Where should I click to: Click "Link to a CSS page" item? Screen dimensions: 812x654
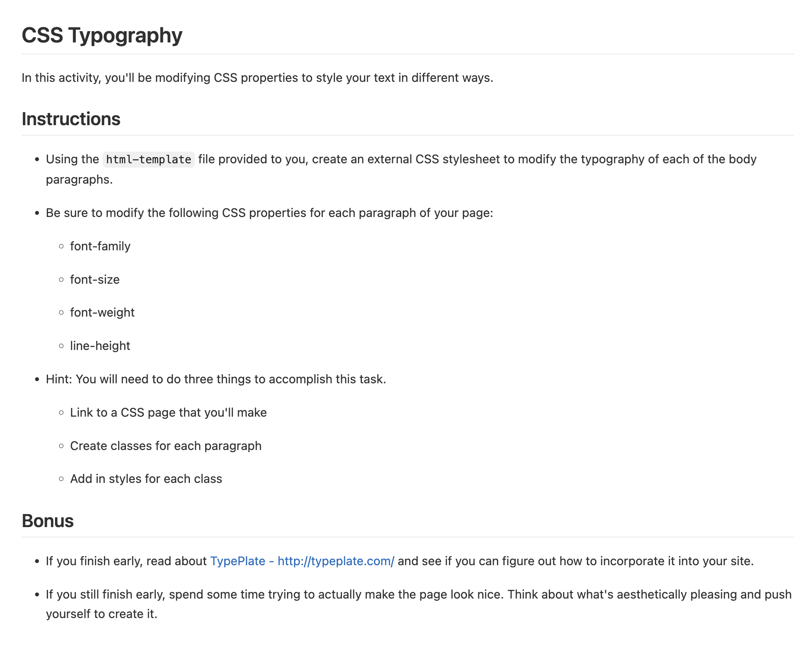pos(168,413)
